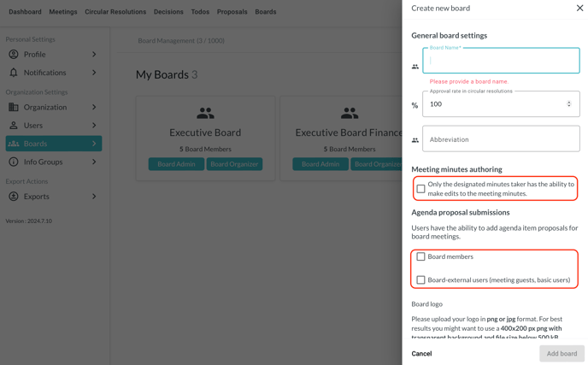The image size is (588, 365).
Task: Expand the Profile settings chevron
Action: pos(94,55)
